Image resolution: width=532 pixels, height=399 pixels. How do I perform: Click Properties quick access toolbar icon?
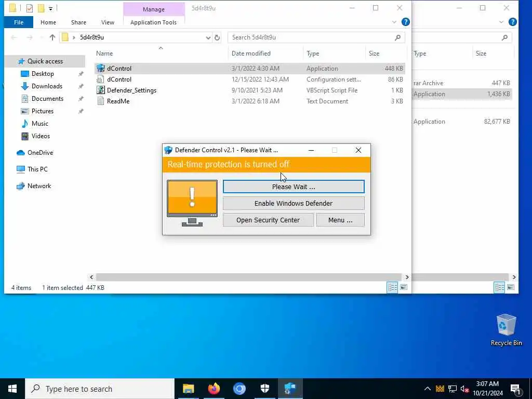coord(30,8)
